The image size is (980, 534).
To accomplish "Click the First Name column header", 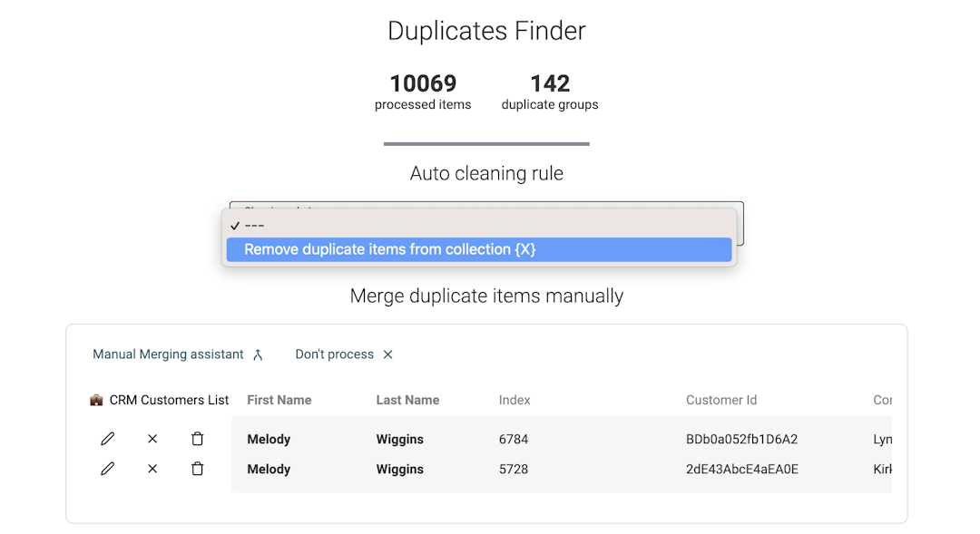I will click(x=279, y=400).
